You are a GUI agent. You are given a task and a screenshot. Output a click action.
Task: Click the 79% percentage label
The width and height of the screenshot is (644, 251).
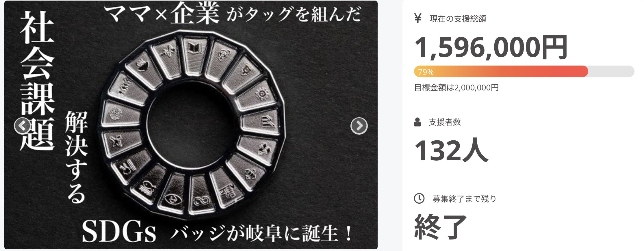coord(426,72)
